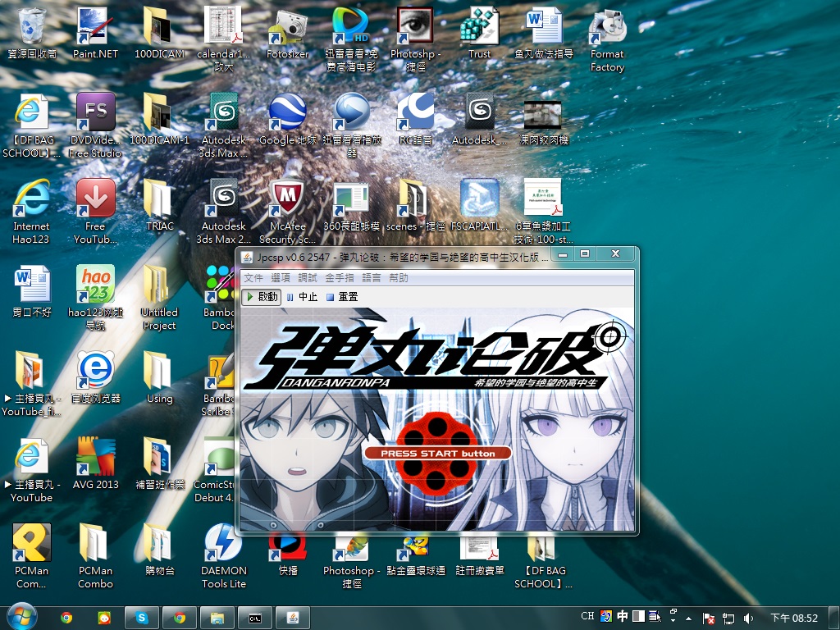Switch to the command prompt taskbar button
This screenshot has width=840, height=630.
[x=255, y=618]
